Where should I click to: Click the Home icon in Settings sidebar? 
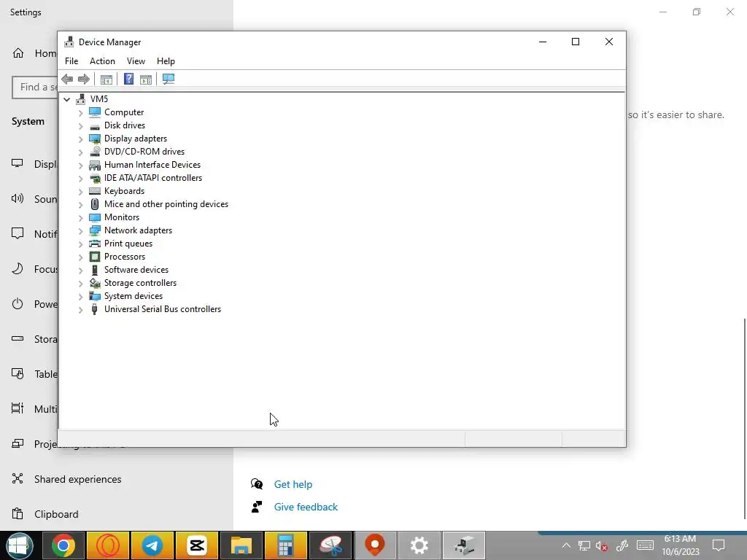(x=18, y=52)
